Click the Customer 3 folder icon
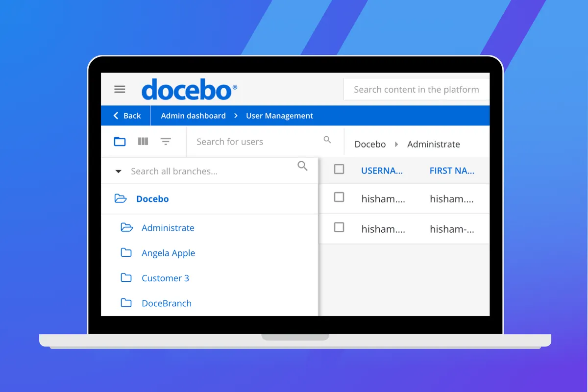Viewport: 588px width, 392px height. [x=126, y=278]
